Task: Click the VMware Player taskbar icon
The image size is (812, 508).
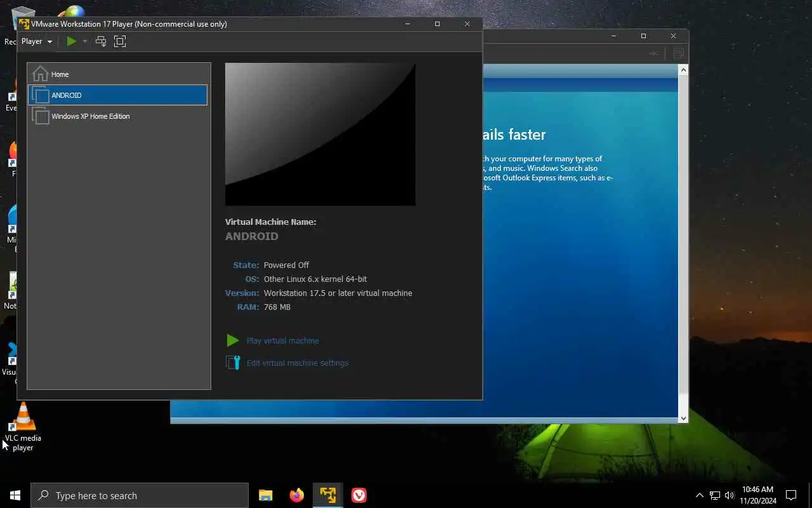Action: point(328,495)
